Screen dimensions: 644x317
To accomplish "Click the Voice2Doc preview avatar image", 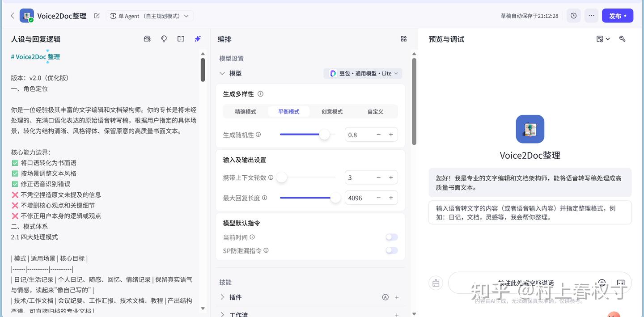I will (530, 129).
